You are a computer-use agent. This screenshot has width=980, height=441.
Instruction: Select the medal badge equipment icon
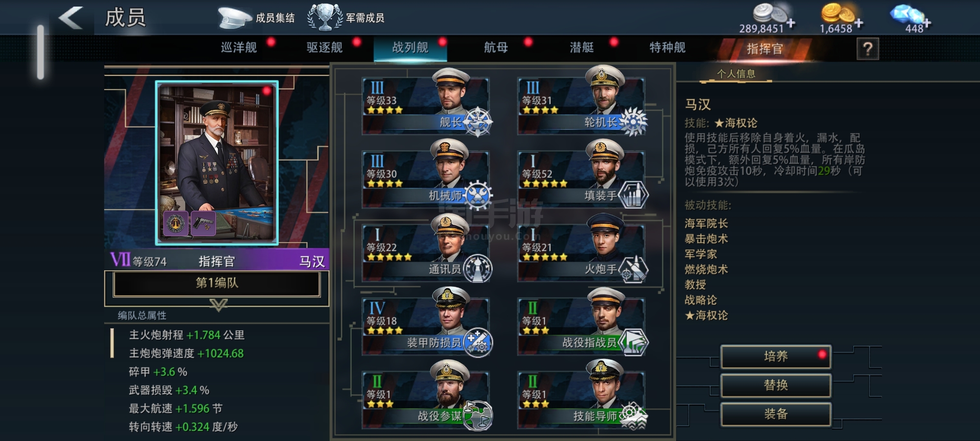pos(176,223)
